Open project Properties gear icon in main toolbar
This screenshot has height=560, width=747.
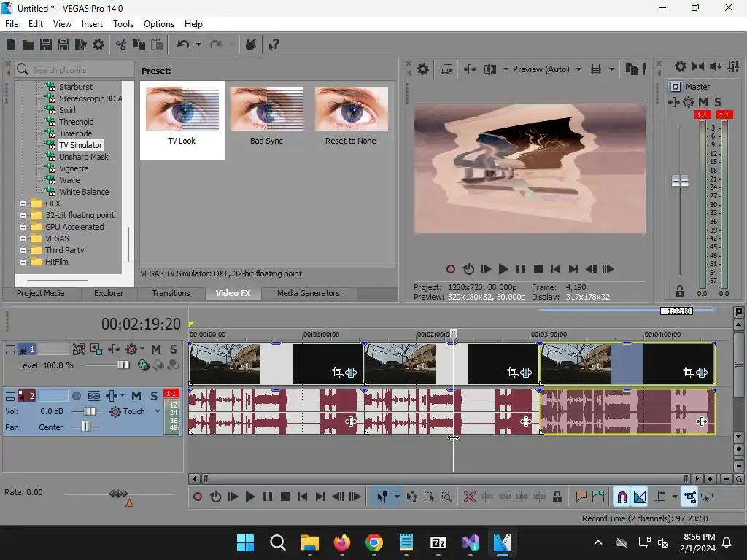98,44
